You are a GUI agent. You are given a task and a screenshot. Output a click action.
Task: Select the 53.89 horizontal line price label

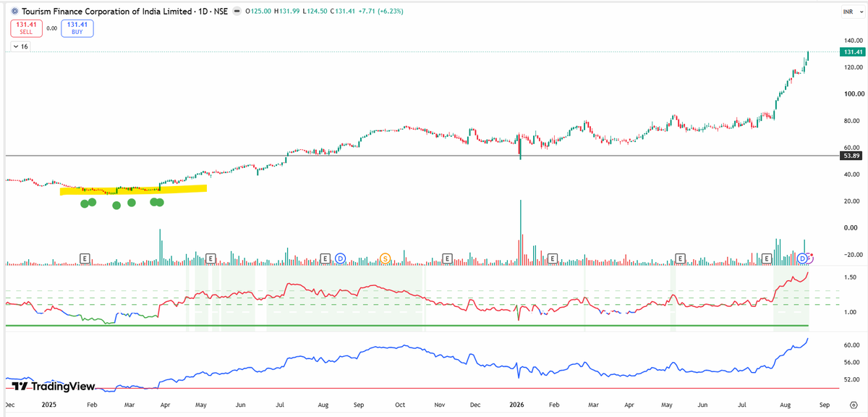(851, 156)
